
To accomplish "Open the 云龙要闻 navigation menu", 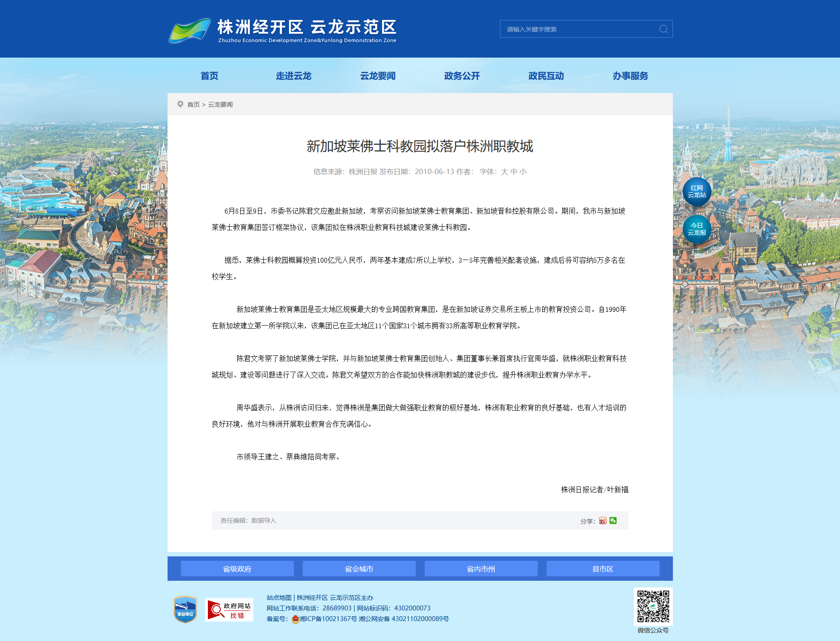I will [x=378, y=76].
